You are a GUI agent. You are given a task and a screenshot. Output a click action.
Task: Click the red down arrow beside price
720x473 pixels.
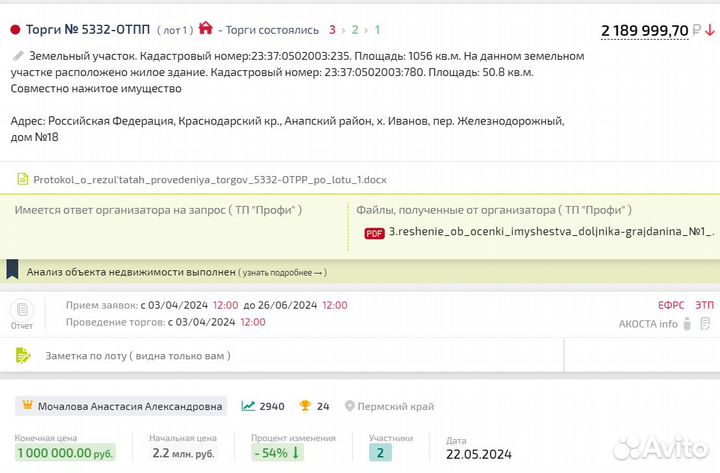[710, 30]
